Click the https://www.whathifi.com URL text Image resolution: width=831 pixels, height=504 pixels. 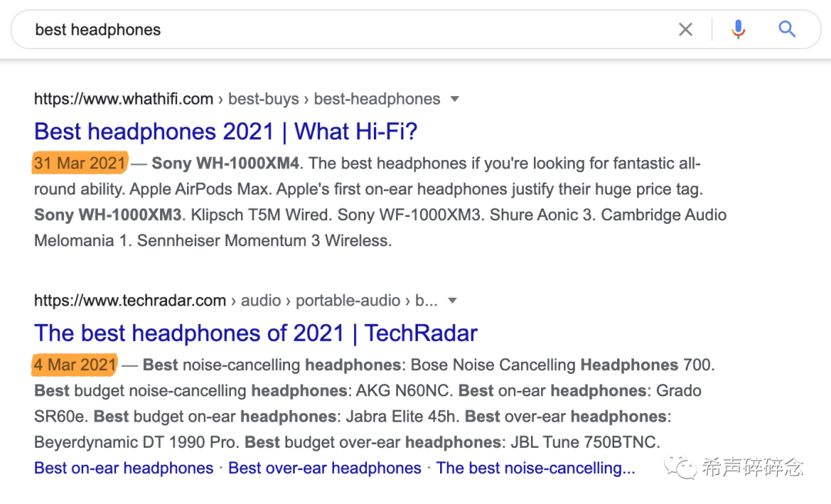click(123, 99)
